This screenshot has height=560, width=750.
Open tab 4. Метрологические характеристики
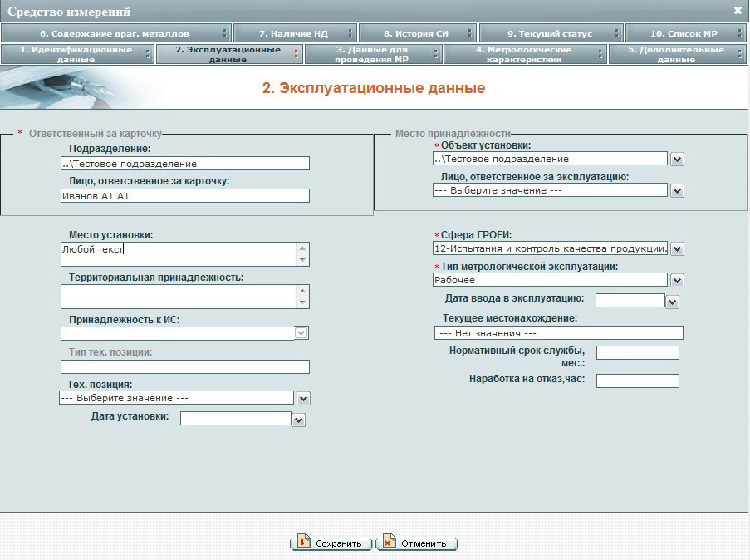pyautogui.click(x=525, y=54)
